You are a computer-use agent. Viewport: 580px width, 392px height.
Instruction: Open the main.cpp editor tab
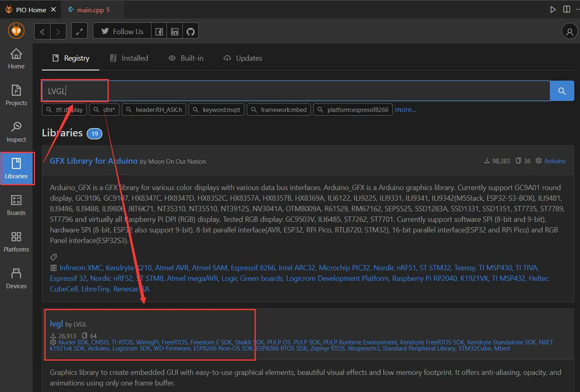[89, 10]
